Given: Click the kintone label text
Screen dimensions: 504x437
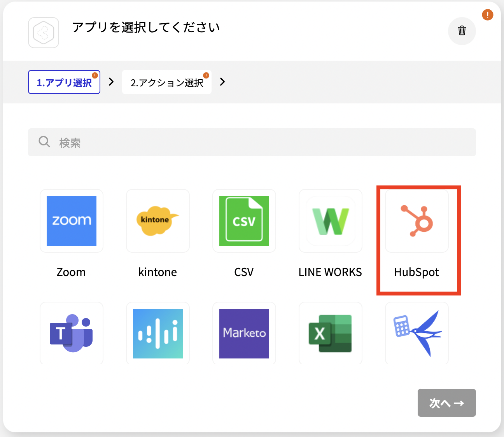Looking at the screenshot, I should click(x=157, y=272).
